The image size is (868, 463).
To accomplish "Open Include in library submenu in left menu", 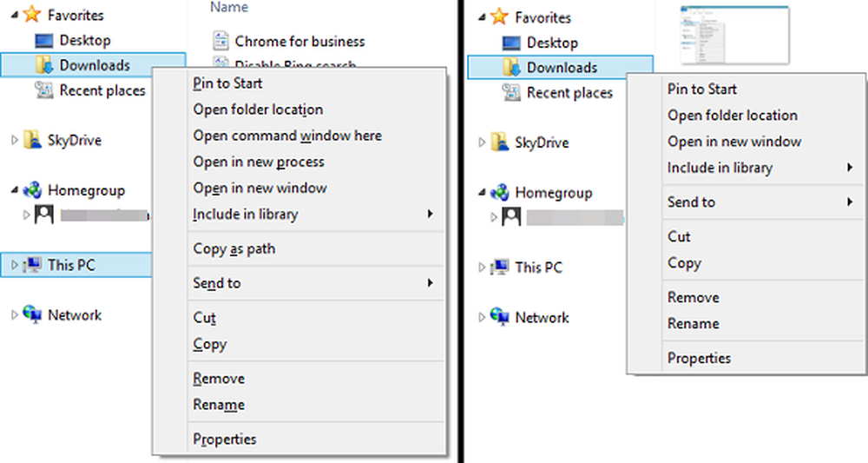I will (x=299, y=214).
